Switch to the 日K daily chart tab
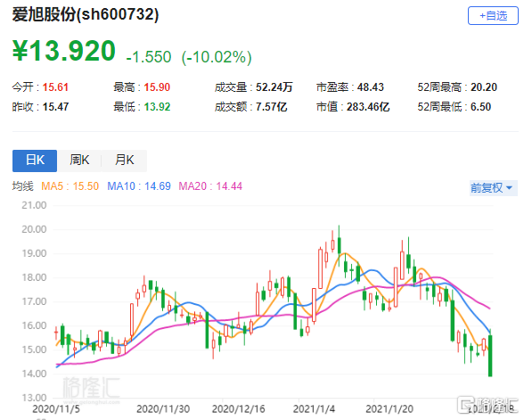Viewport: 524px width, 420px height. click(x=35, y=161)
